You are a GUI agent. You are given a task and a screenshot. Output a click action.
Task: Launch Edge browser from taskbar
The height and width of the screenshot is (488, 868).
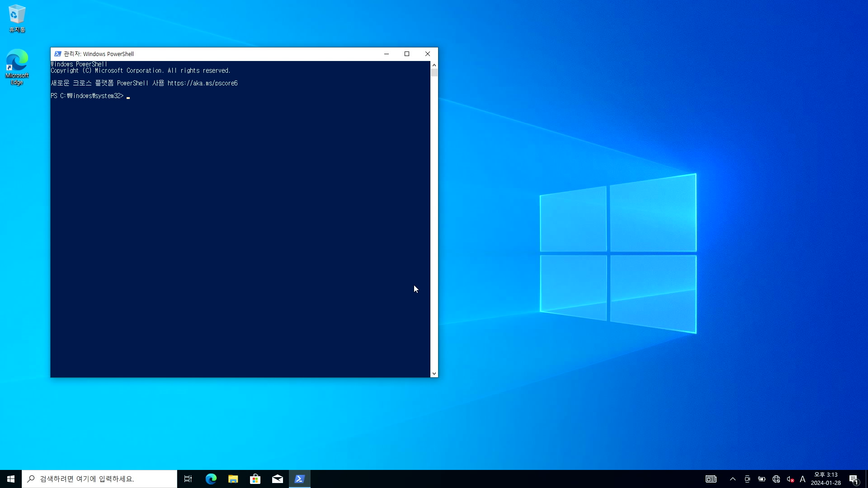click(211, 479)
